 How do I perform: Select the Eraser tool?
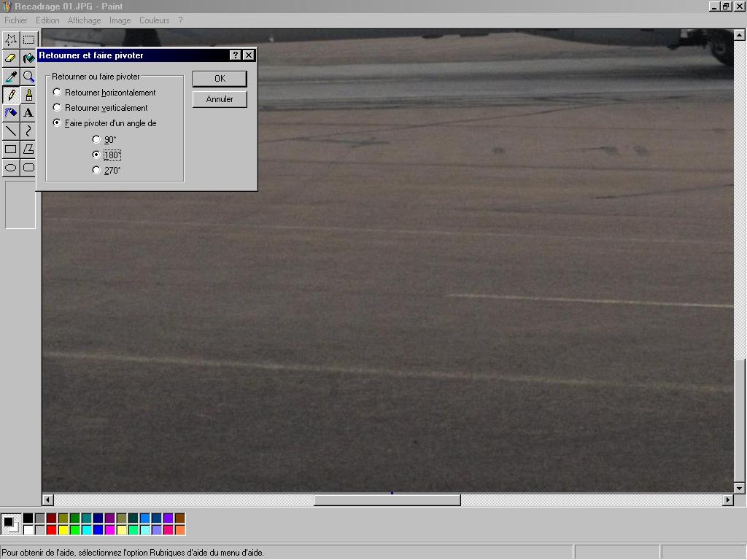pos(11,58)
